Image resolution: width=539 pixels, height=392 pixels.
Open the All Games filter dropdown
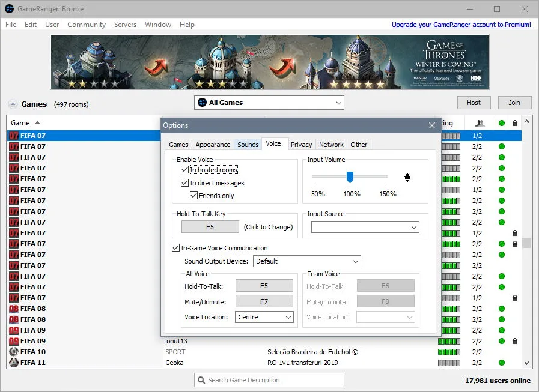click(269, 103)
